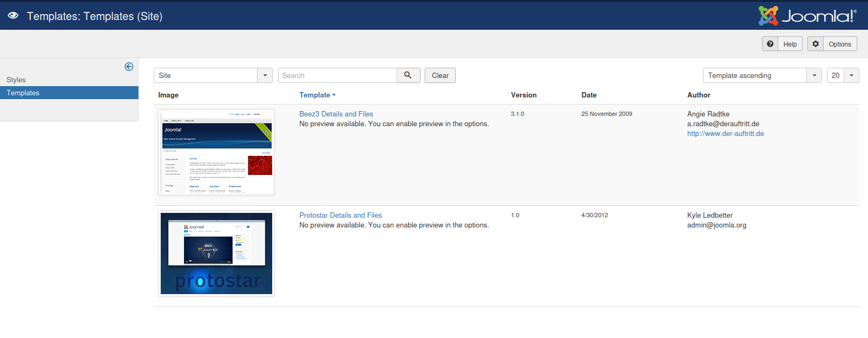Open the Template ascending sort dropdown
The width and height of the screenshot is (868, 338).
click(x=762, y=75)
